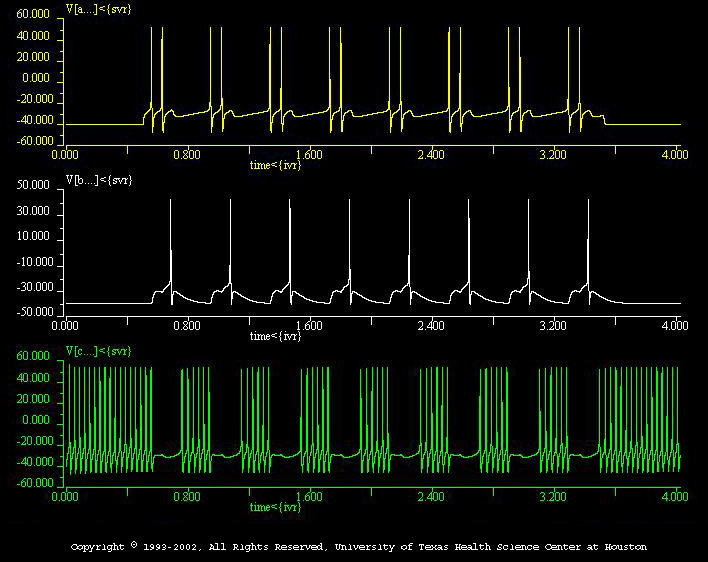Click the -60.000 tick on green plot

(x=31, y=483)
